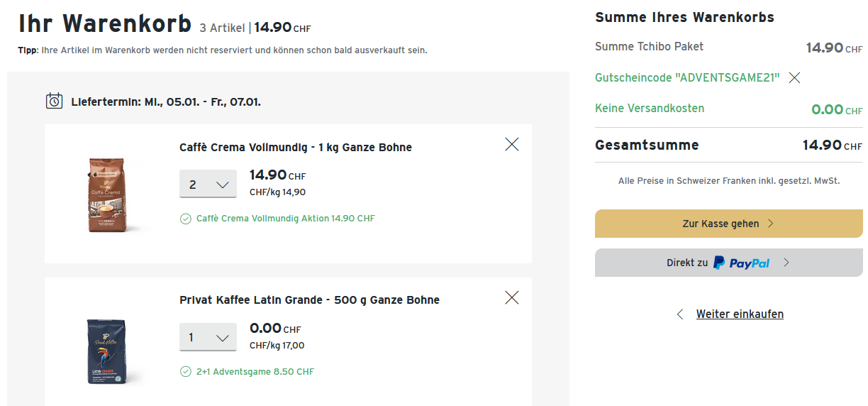868x406 pixels.
Task: Remove Privat Kaffee Latin Grande item
Action: tap(511, 297)
